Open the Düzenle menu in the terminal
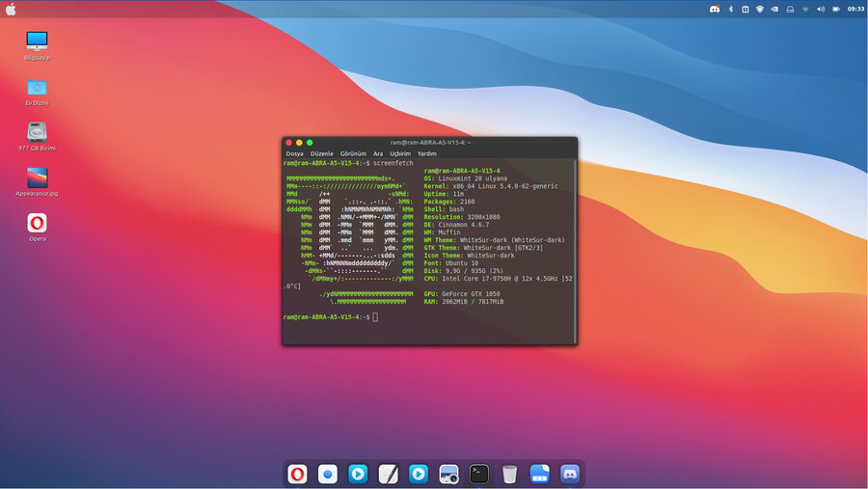Viewport: 868px width, 489px height. pos(321,153)
